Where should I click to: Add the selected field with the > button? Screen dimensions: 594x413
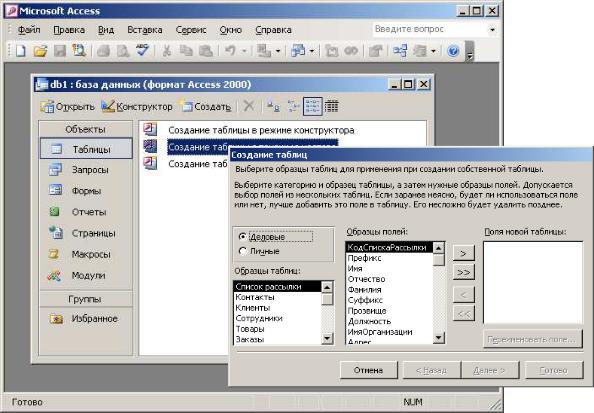(463, 253)
